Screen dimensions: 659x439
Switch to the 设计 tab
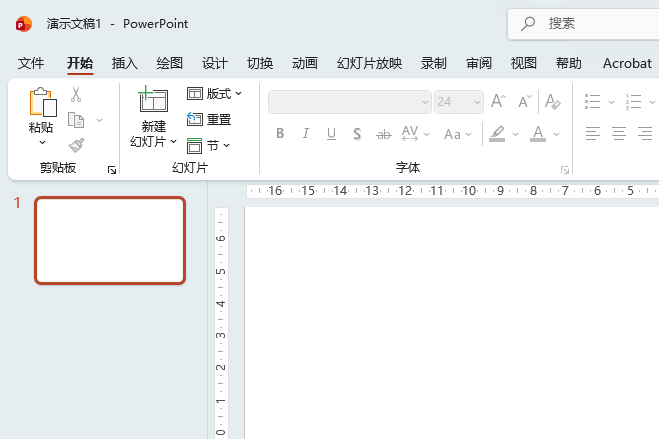[x=215, y=63]
